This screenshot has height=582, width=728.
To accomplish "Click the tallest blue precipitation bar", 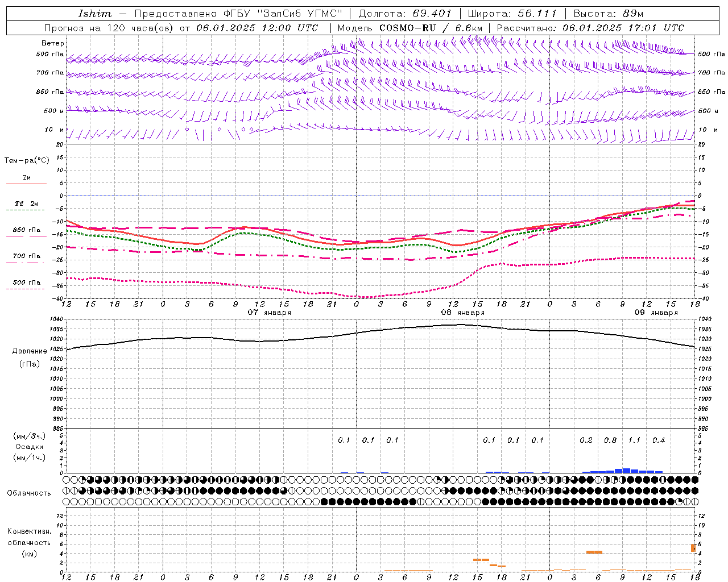I will (626, 471).
